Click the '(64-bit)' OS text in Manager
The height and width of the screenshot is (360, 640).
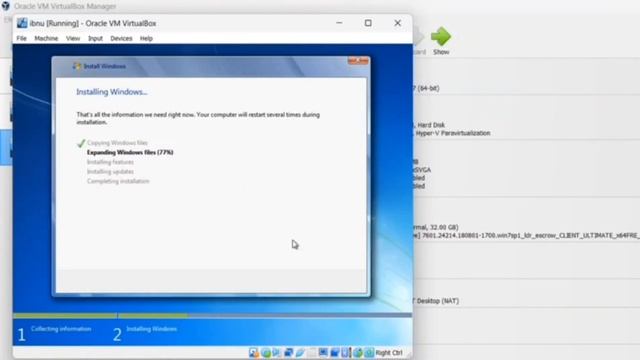[x=428, y=88]
